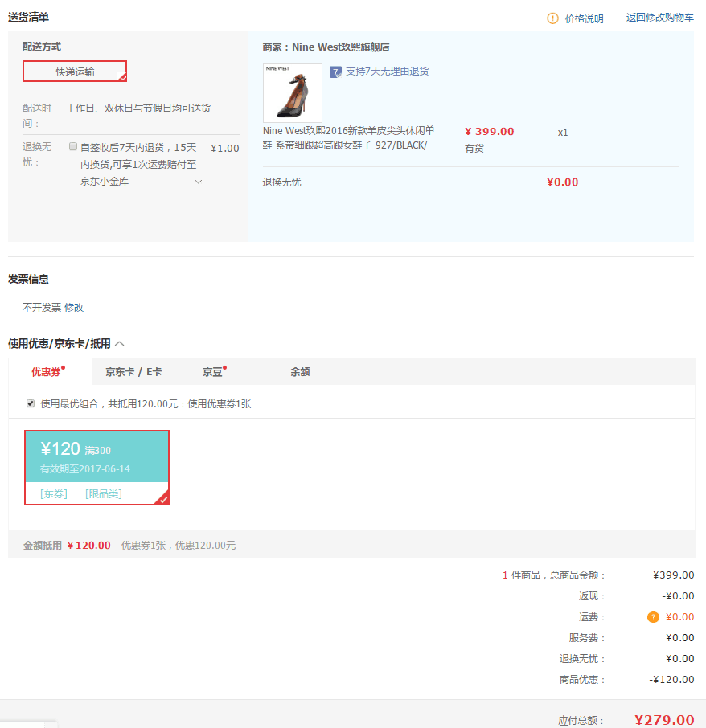Screen dimensions: 706x728
Task: Switch to the 京豆 tab
Action: [x=213, y=372]
